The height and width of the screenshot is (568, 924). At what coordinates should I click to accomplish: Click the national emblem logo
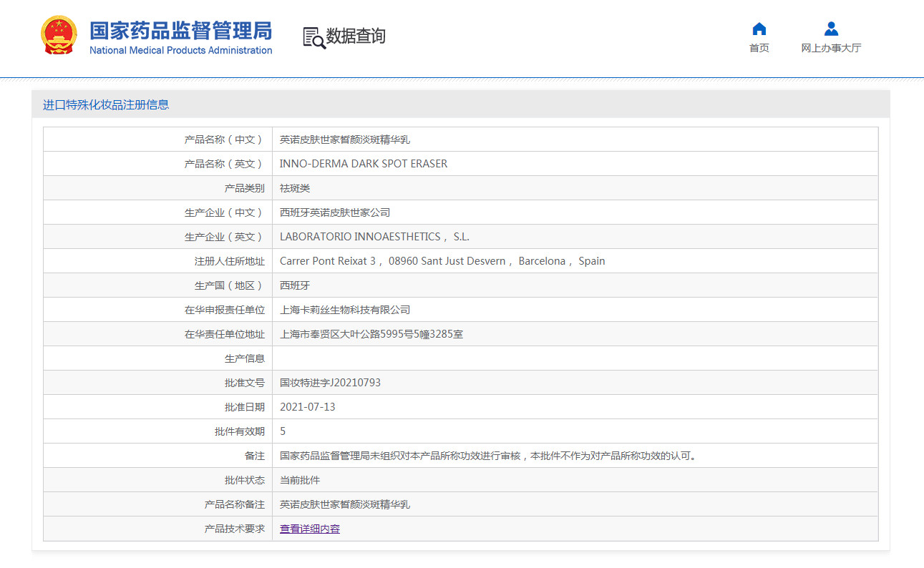click(x=59, y=35)
